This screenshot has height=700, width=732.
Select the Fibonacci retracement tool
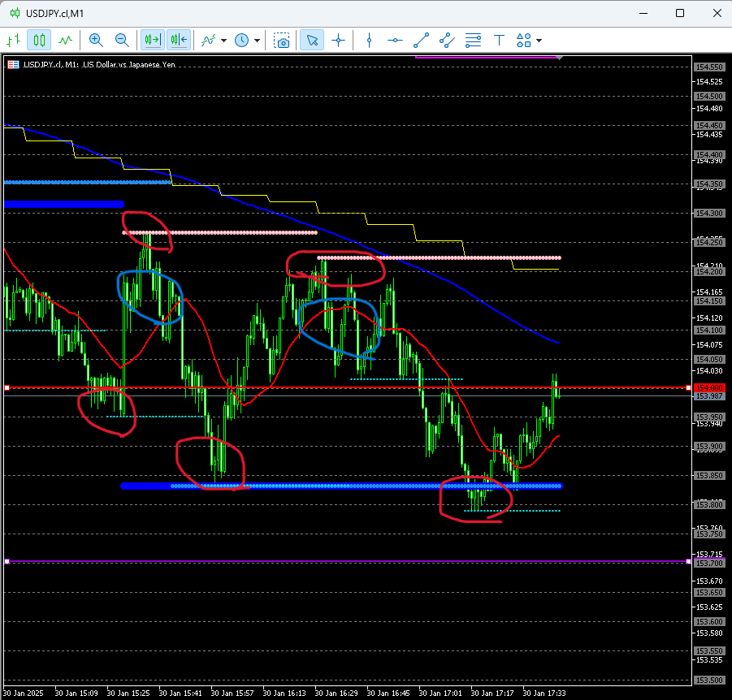coord(473,40)
